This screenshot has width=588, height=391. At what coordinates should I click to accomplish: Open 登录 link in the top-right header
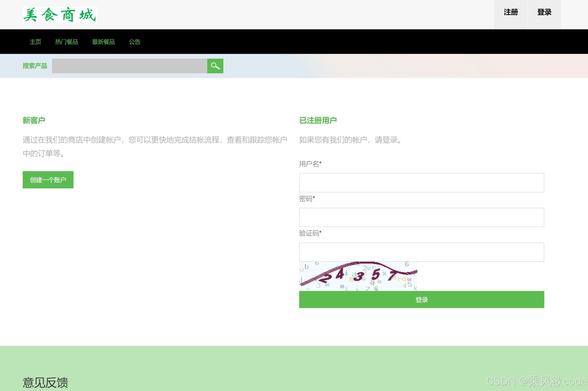pos(544,12)
